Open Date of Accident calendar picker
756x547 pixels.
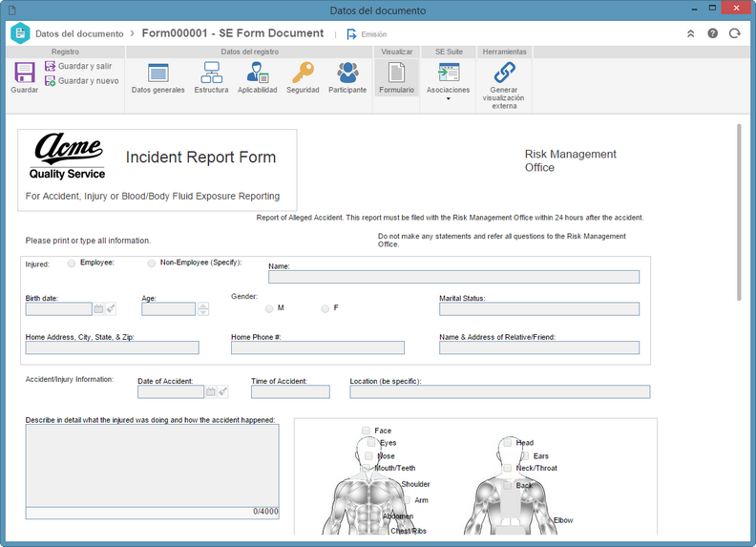click(211, 391)
